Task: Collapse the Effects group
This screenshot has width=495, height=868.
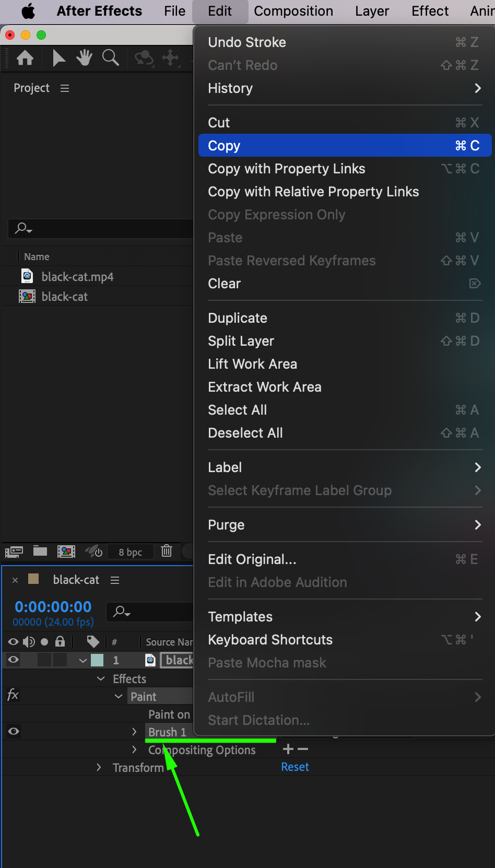Action: coord(101,678)
